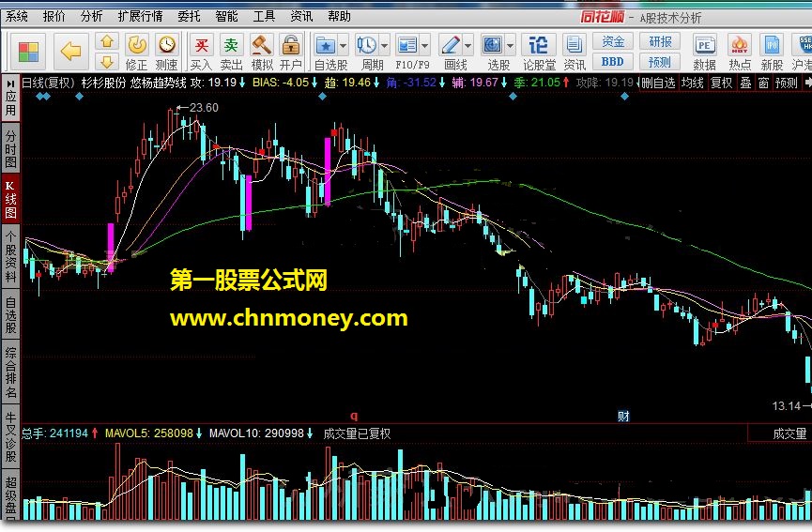Open the 分析 menu
Image resolution: width=812 pixels, height=532 pixels.
[x=91, y=17]
